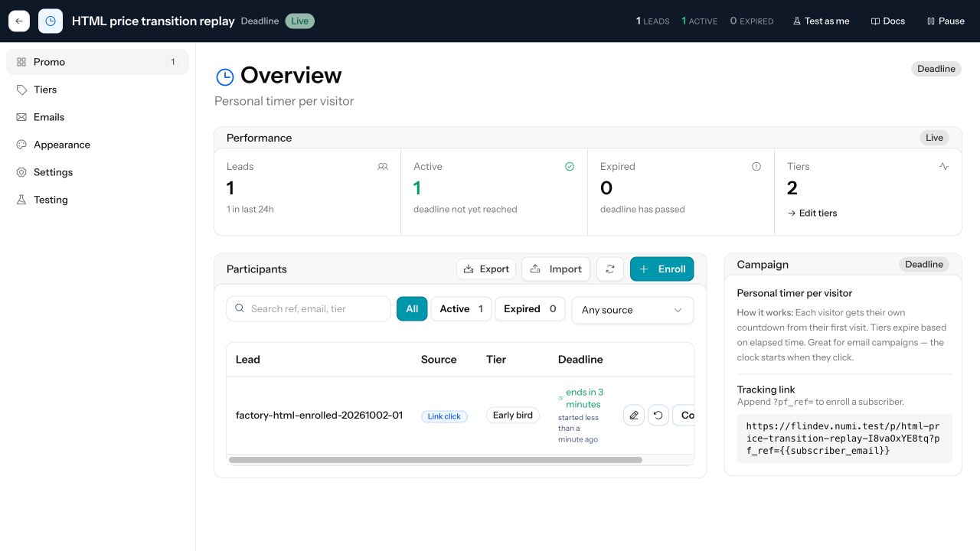Click the Live status badge in header
The height and width of the screenshot is (551, 980).
point(300,21)
